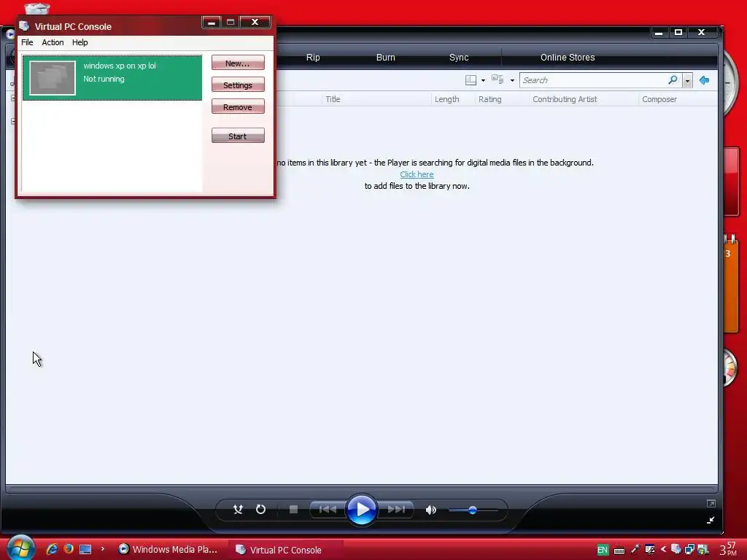Click the Previous track button

328,510
